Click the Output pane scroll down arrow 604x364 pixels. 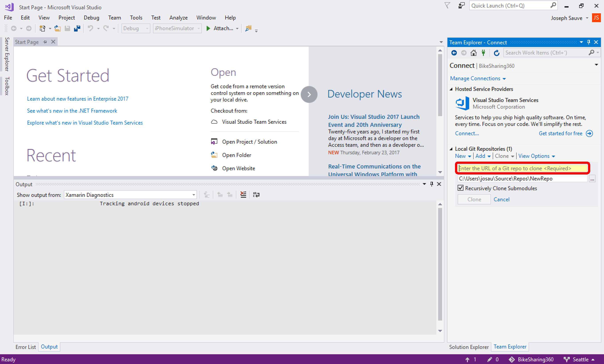click(440, 331)
